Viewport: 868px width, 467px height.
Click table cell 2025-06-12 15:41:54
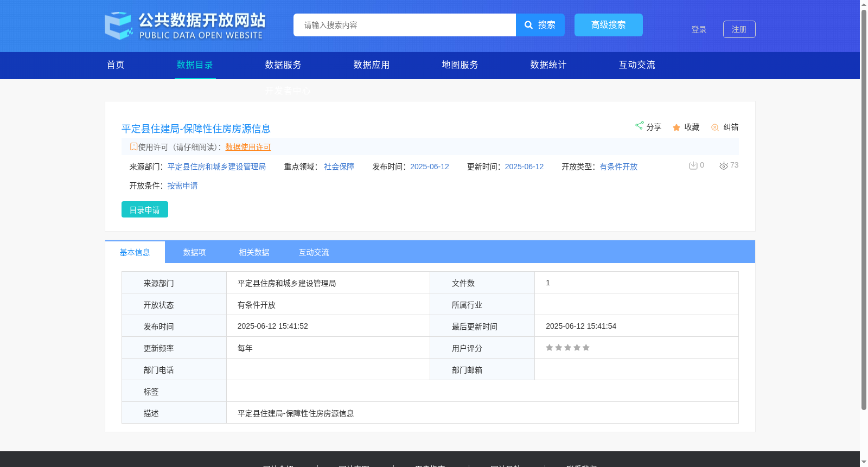[636, 326]
